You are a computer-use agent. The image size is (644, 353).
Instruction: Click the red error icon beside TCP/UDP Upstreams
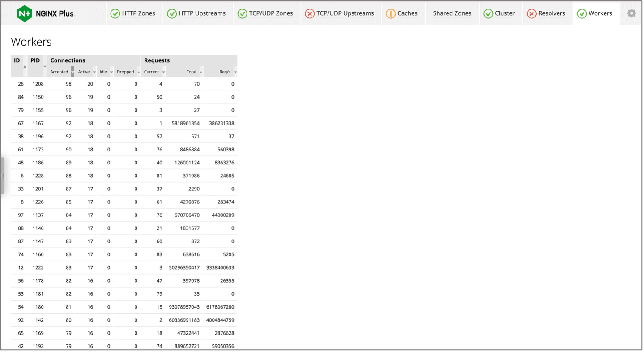tap(310, 13)
